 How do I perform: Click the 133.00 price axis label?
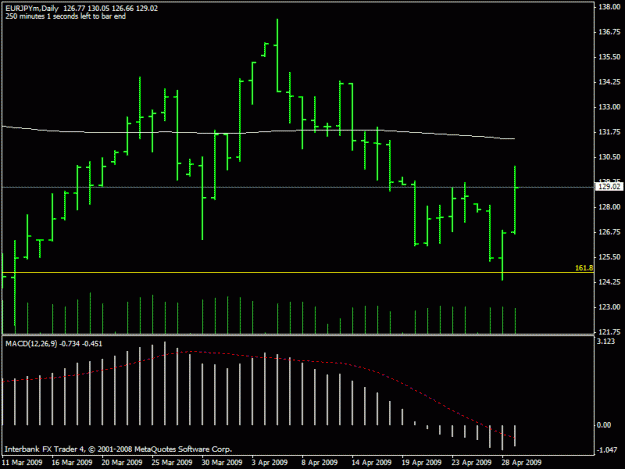tap(609, 107)
